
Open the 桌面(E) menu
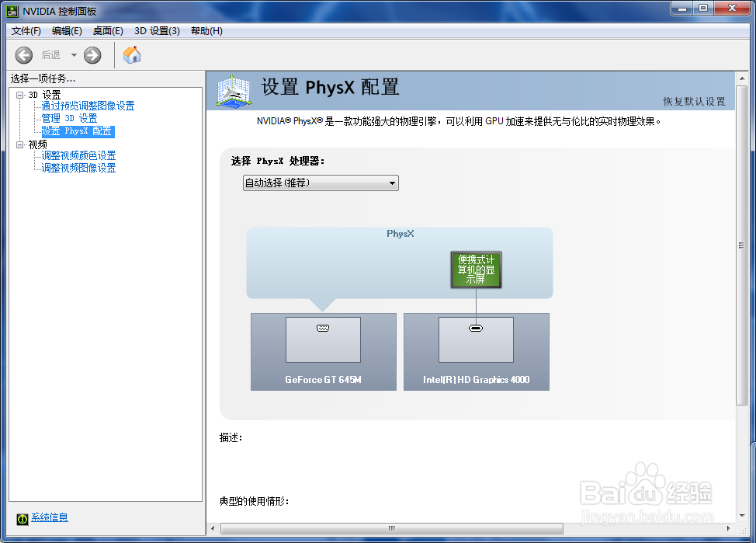(x=108, y=31)
